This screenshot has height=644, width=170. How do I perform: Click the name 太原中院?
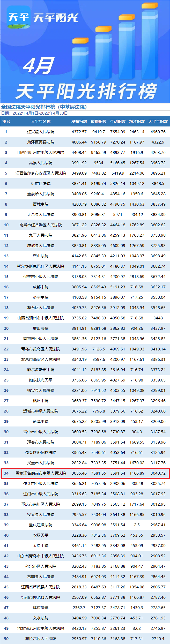pyautogui.click(x=41, y=545)
